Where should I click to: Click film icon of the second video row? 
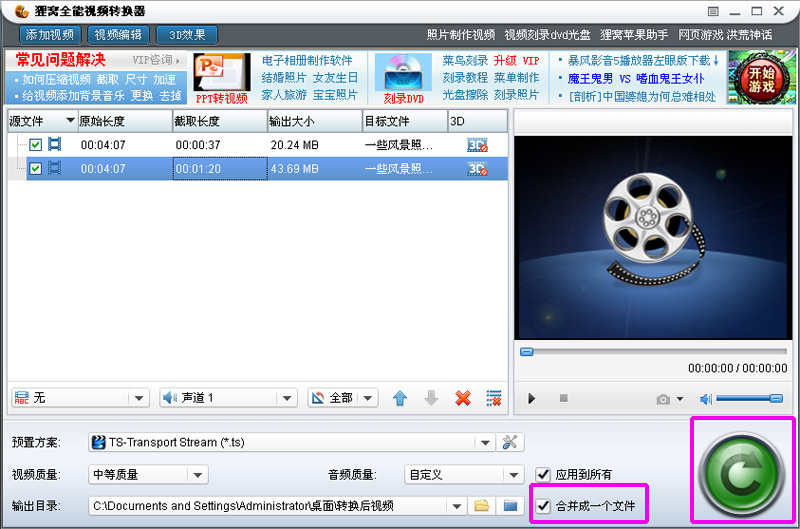click(55, 168)
